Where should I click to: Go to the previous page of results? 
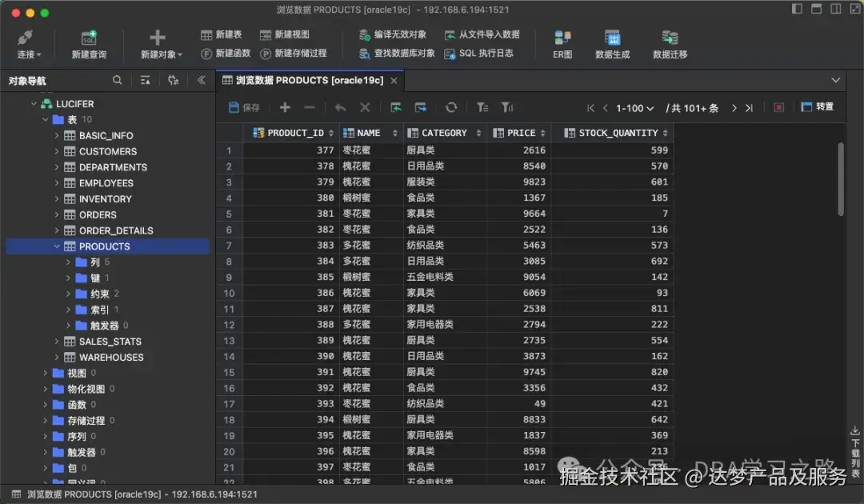coord(605,108)
